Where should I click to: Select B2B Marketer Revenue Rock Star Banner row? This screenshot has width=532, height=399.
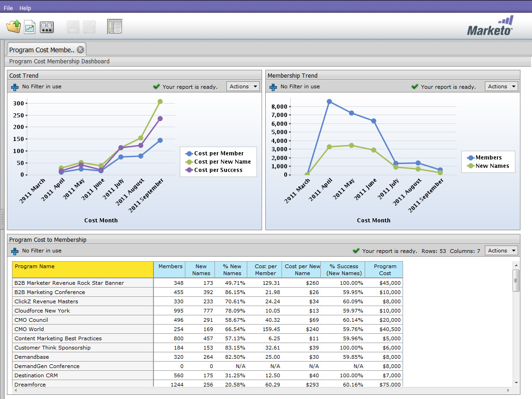point(208,283)
